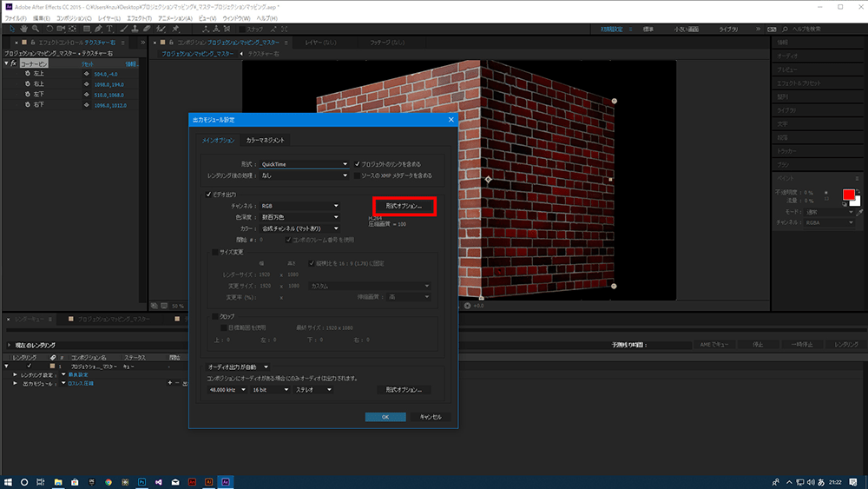
Task: Click the Photoshop icon in the taskbar
Action: click(x=141, y=480)
